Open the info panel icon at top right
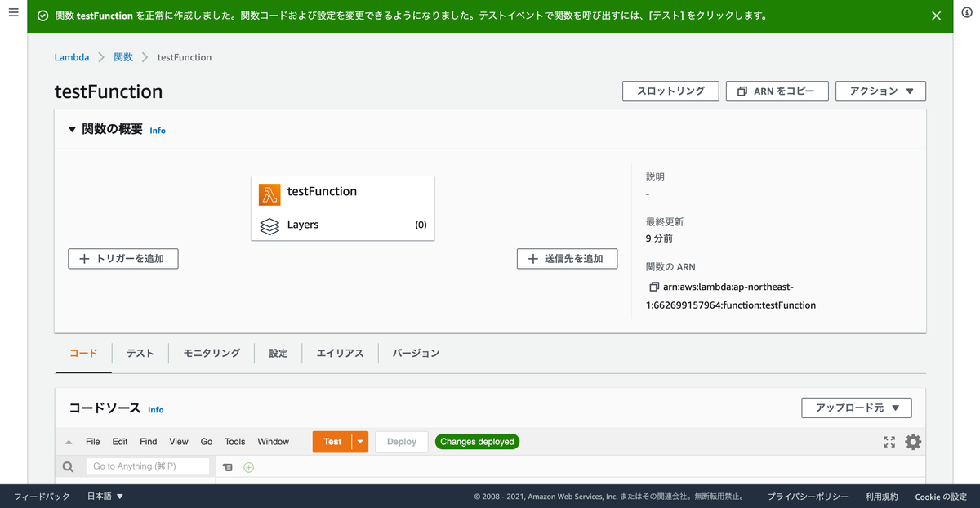 pos(967,14)
